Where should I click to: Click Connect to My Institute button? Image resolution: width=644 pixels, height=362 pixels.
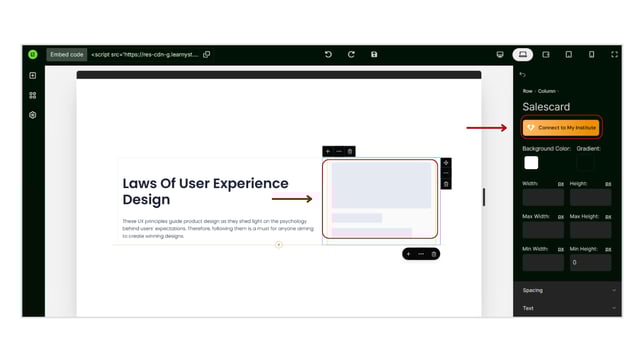(561, 128)
